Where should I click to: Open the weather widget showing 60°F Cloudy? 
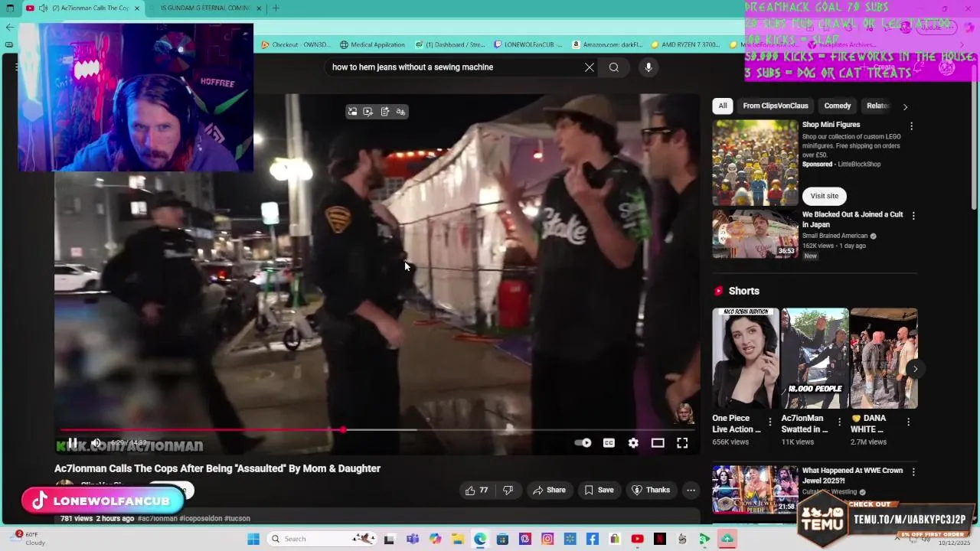[31, 538]
